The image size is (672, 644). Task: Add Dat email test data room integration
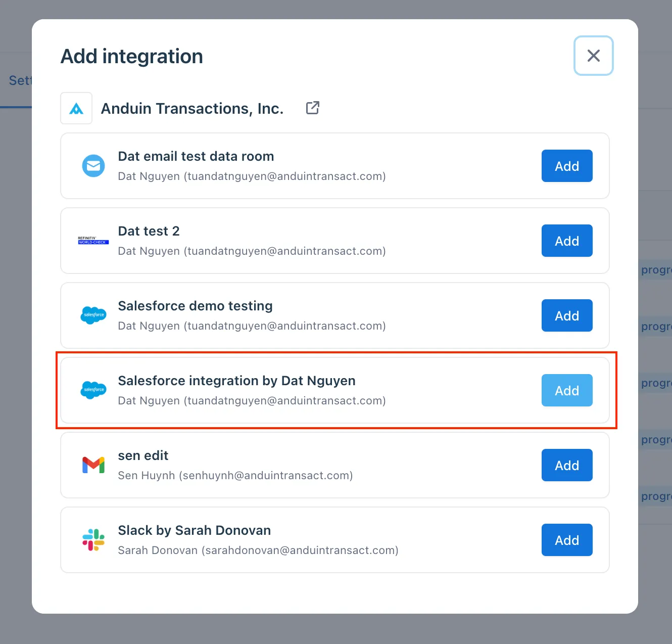tap(567, 166)
